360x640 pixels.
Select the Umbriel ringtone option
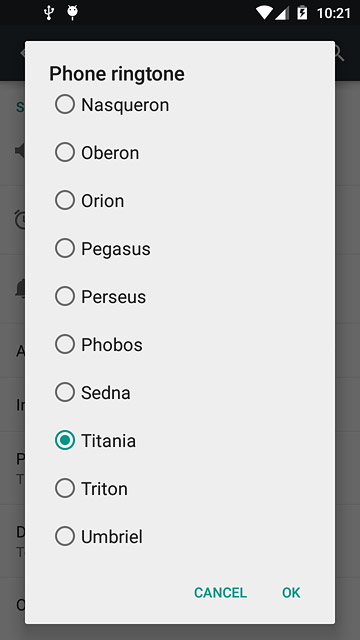point(64,536)
